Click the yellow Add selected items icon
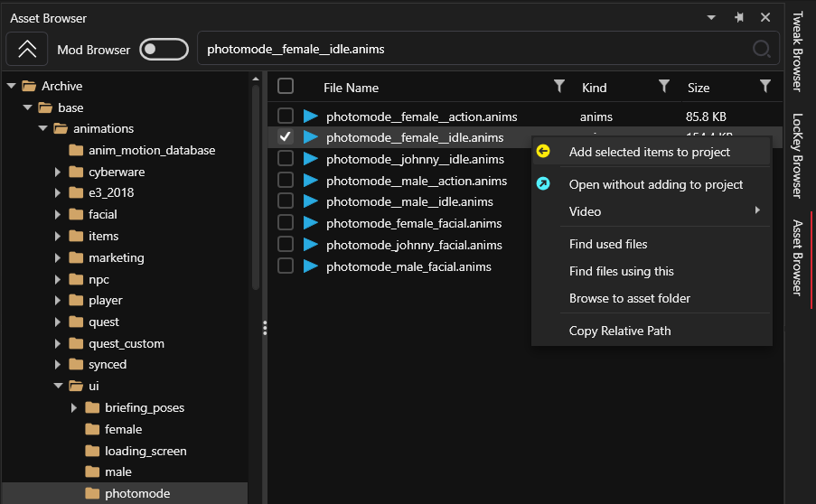Screen dimensions: 816x504 click(x=543, y=152)
